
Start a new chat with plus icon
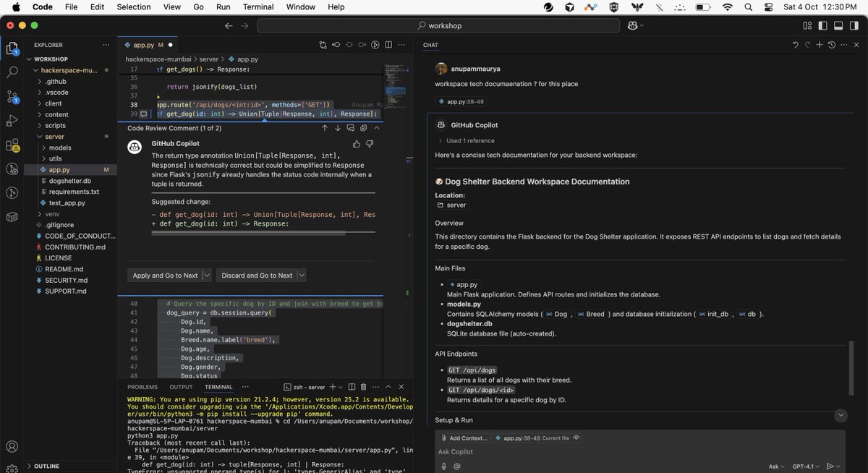(x=820, y=45)
